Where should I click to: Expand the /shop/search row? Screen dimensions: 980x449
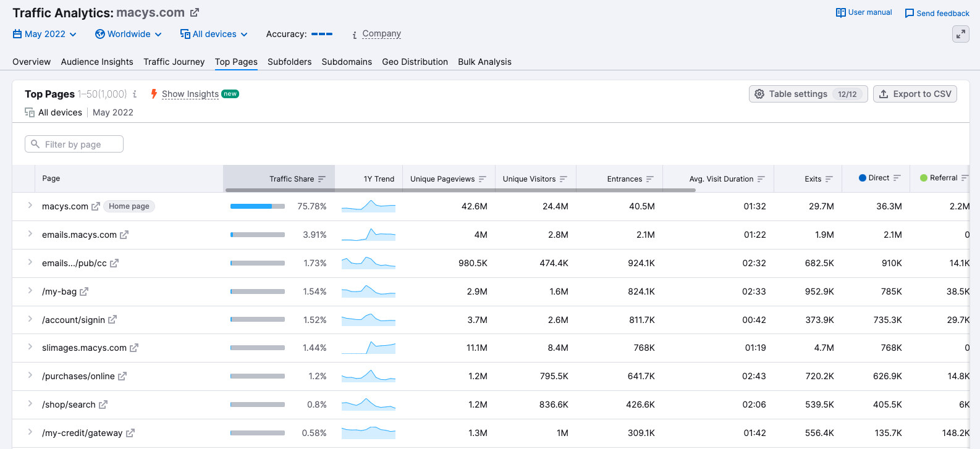point(30,404)
